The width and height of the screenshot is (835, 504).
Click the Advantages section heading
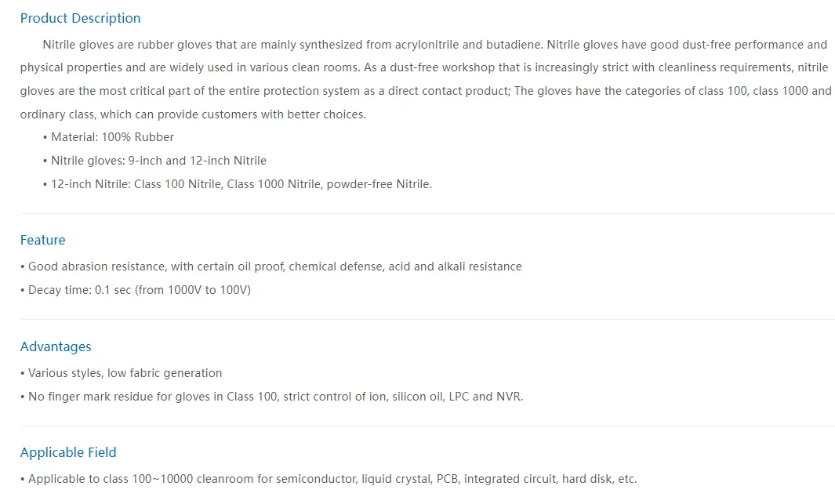56,346
